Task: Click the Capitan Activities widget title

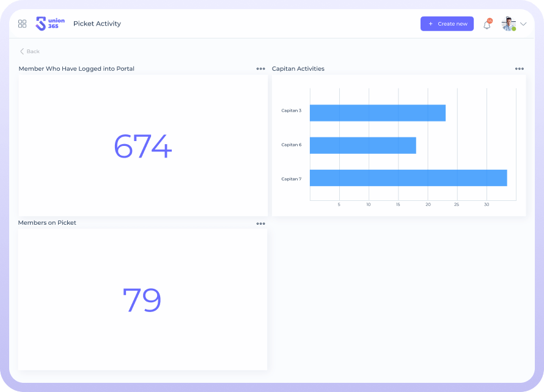Action: pos(298,69)
